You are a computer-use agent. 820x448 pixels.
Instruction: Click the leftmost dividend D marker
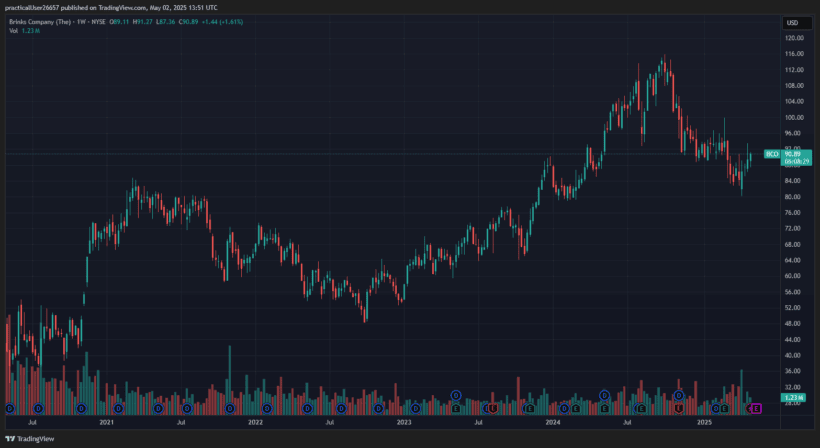[9, 408]
